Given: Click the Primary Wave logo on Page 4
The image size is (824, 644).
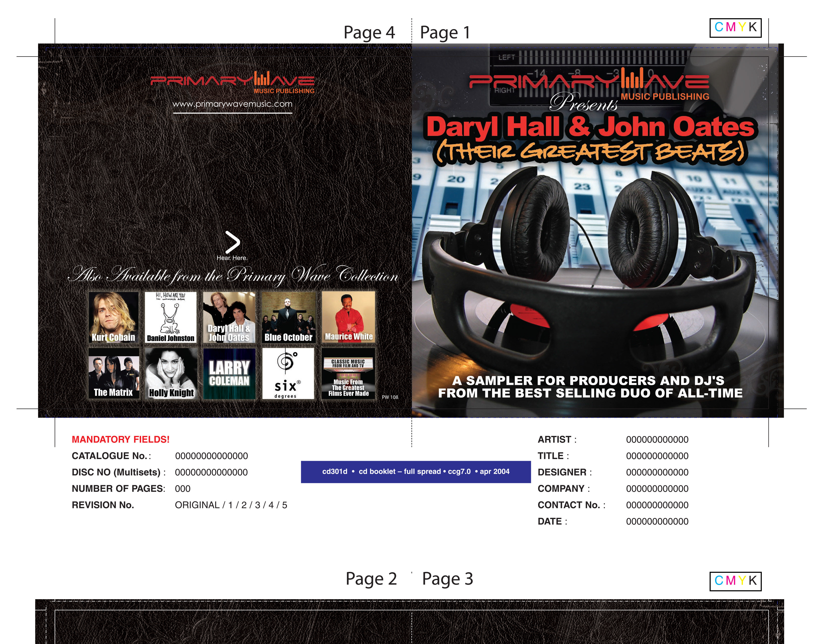Looking at the screenshot, I should coord(232,82).
